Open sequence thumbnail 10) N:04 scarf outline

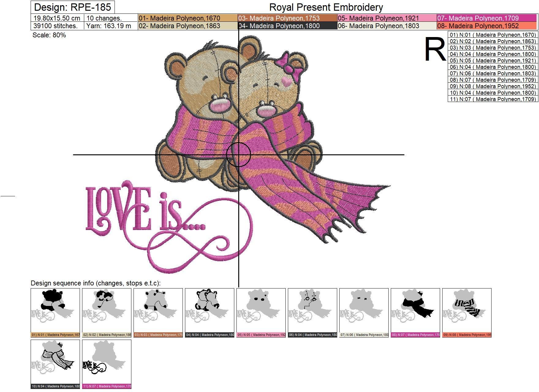click(x=55, y=364)
